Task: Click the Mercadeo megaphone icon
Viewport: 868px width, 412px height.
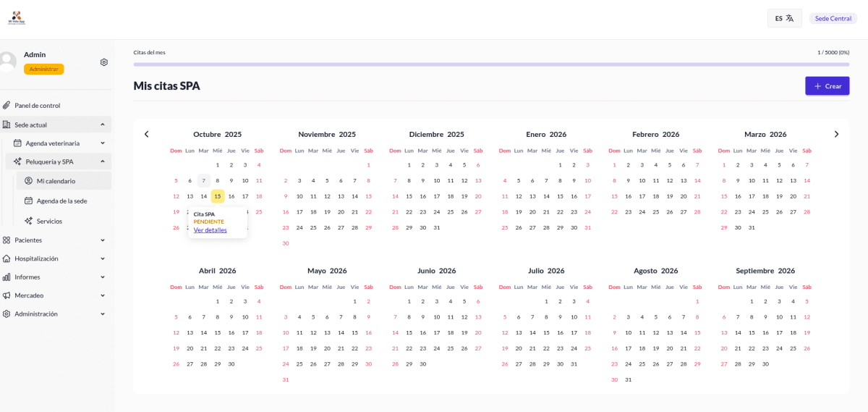Action: coord(7,295)
